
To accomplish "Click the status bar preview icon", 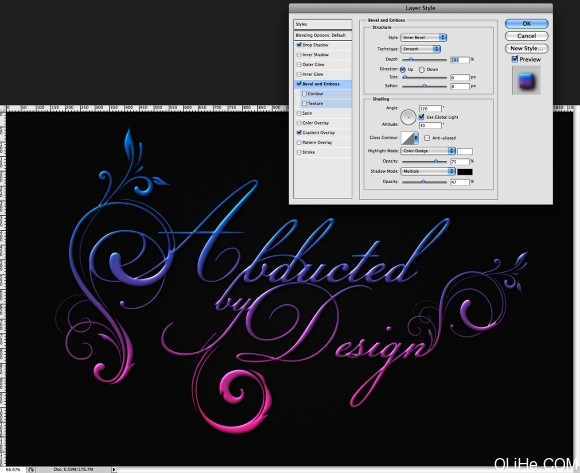I will tap(31, 470).
